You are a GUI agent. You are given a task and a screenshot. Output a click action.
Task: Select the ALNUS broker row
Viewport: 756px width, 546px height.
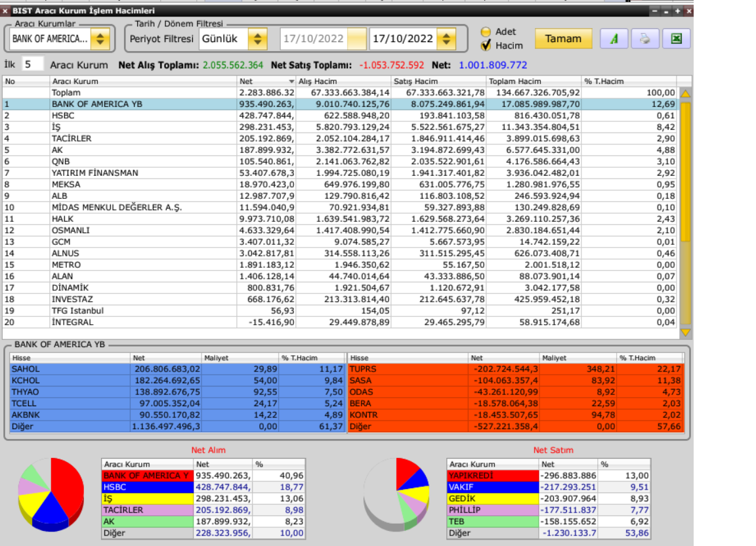340,254
